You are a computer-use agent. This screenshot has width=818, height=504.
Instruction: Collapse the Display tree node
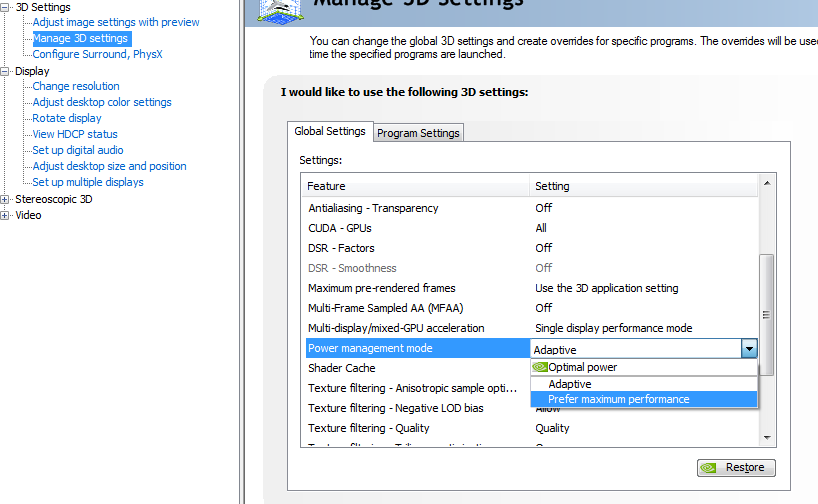click(4, 71)
